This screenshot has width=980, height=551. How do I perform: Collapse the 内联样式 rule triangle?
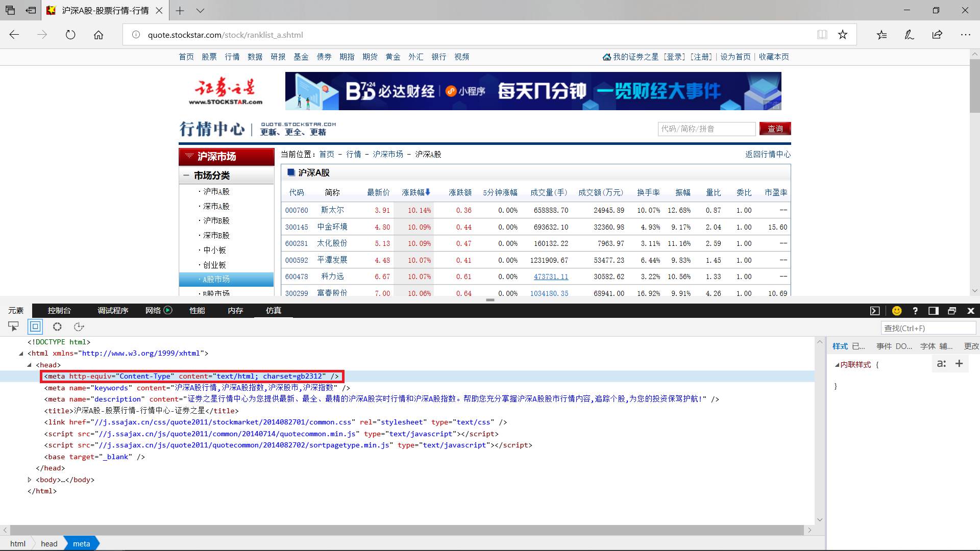[x=837, y=364]
